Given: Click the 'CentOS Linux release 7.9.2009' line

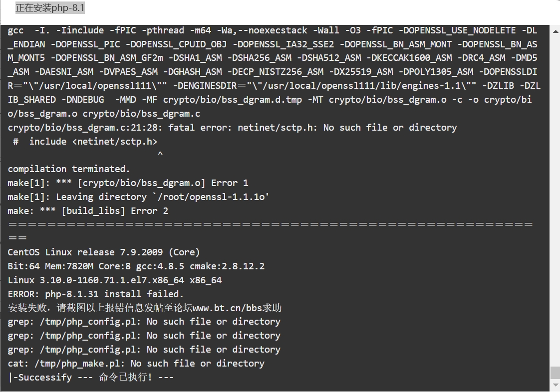Looking at the screenshot, I should pos(104,252).
